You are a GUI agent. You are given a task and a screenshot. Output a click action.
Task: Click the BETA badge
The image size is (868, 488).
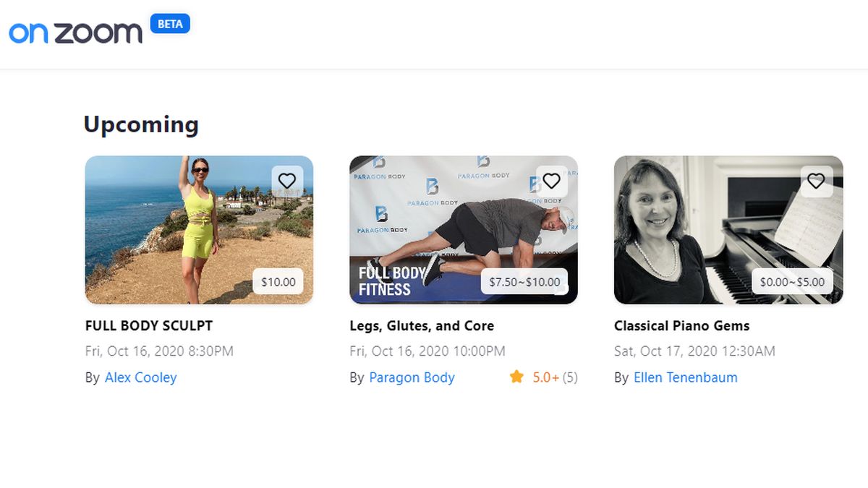(x=169, y=24)
